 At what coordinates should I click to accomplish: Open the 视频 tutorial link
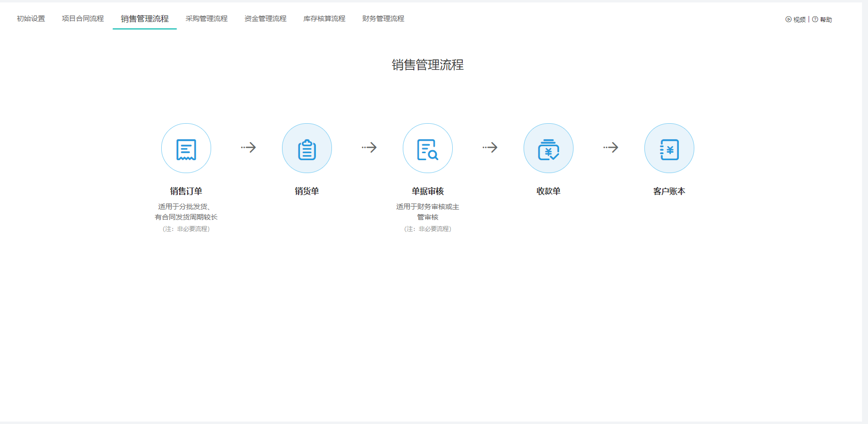click(x=796, y=19)
